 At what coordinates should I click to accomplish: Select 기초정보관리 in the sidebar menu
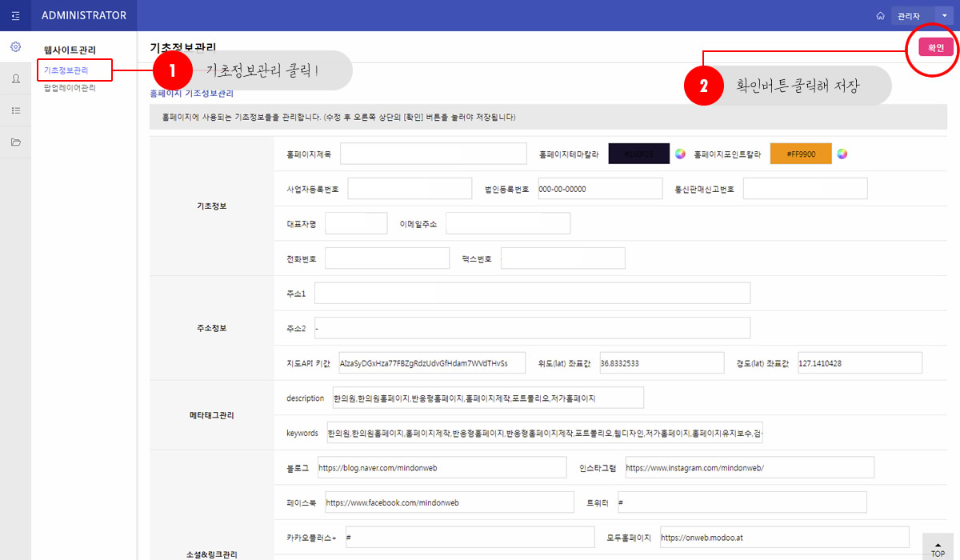(66, 70)
